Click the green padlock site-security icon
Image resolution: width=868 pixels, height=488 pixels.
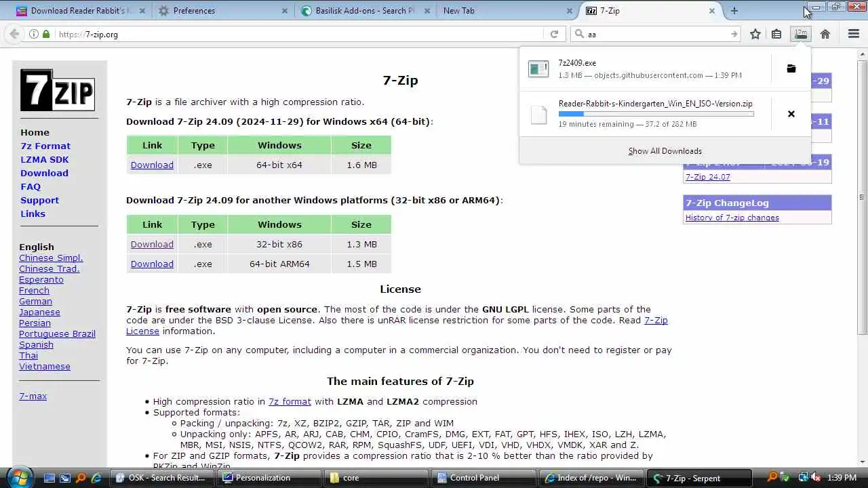[46, 34]
